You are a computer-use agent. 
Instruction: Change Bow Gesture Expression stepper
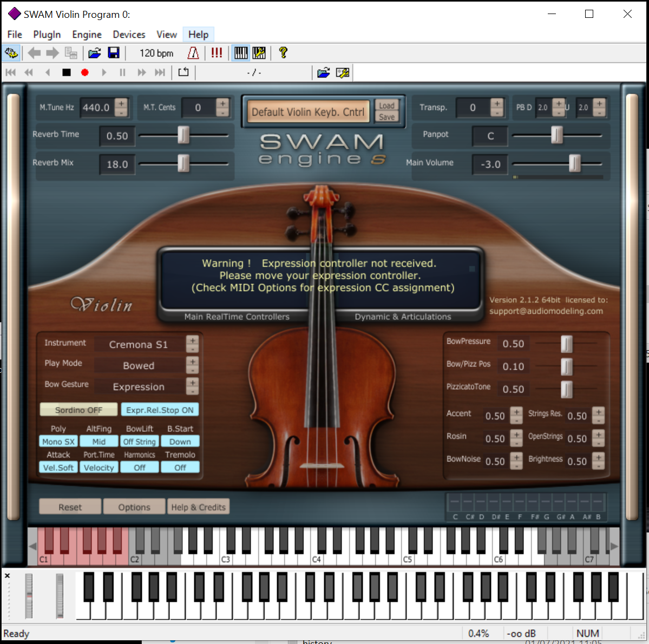[193, 386]
